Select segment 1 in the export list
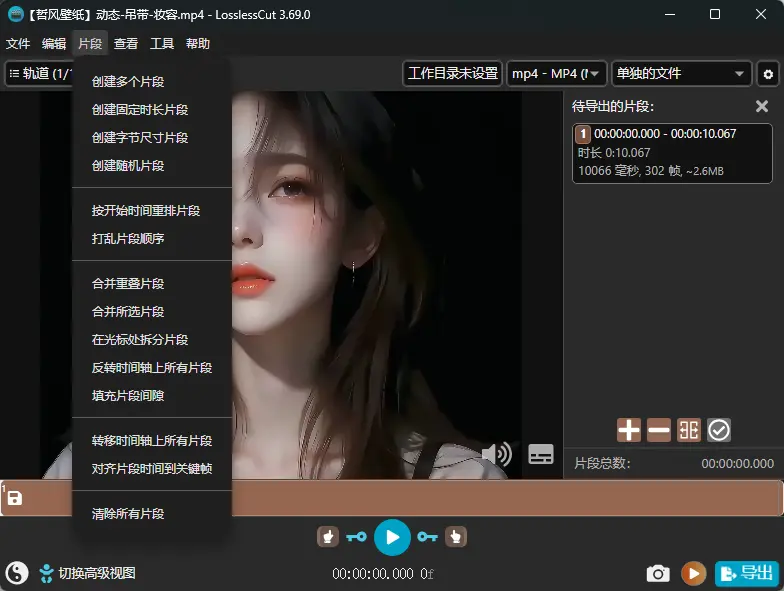 (672, 153)
